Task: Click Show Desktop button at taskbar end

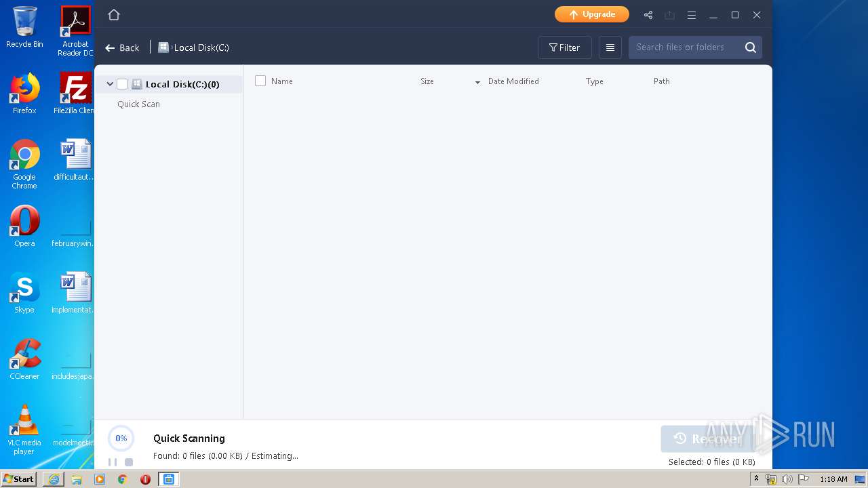Action: coord(861,479)
